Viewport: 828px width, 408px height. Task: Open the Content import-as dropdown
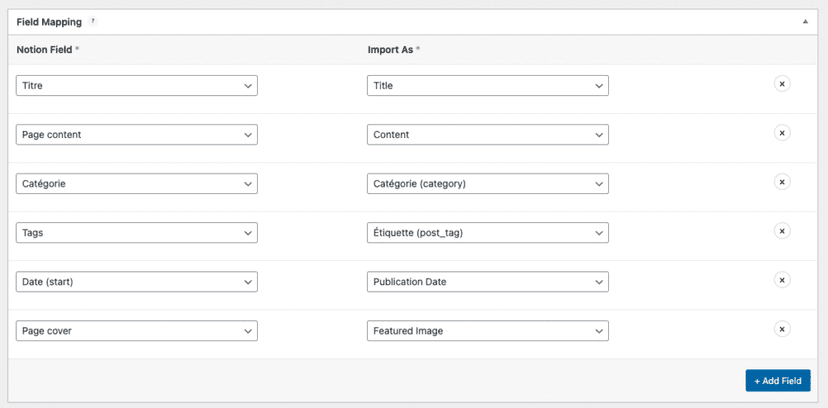coord(488,135)
